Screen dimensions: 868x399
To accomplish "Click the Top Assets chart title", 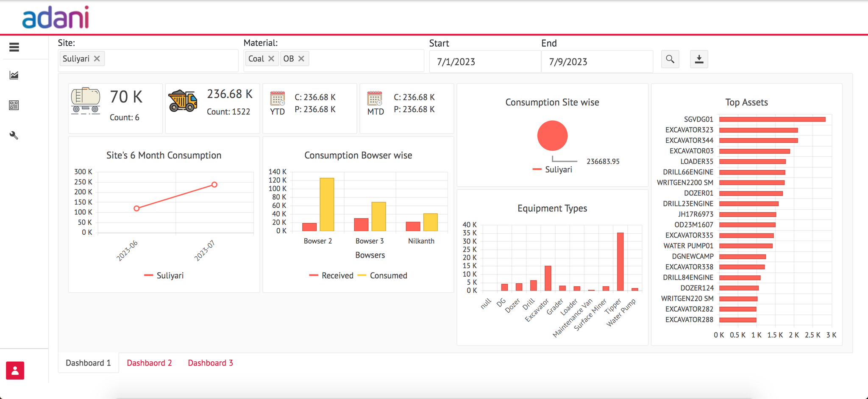I will pyautogui.click(x=746, y=103).
